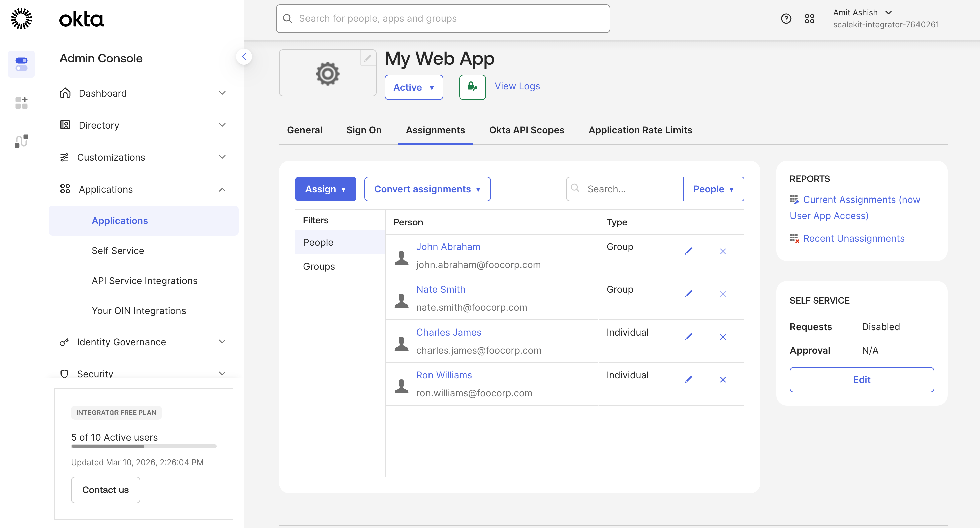Open the apps grid icon near account name
Image resolution: width=980 pixels, height=528 pixels.
(x=810, y=18)
